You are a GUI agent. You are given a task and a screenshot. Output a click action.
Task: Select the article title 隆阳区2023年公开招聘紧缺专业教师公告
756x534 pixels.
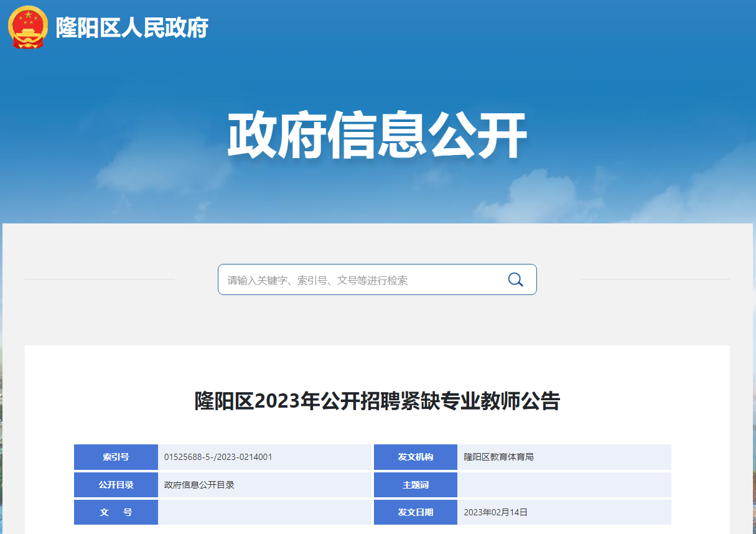377,401
